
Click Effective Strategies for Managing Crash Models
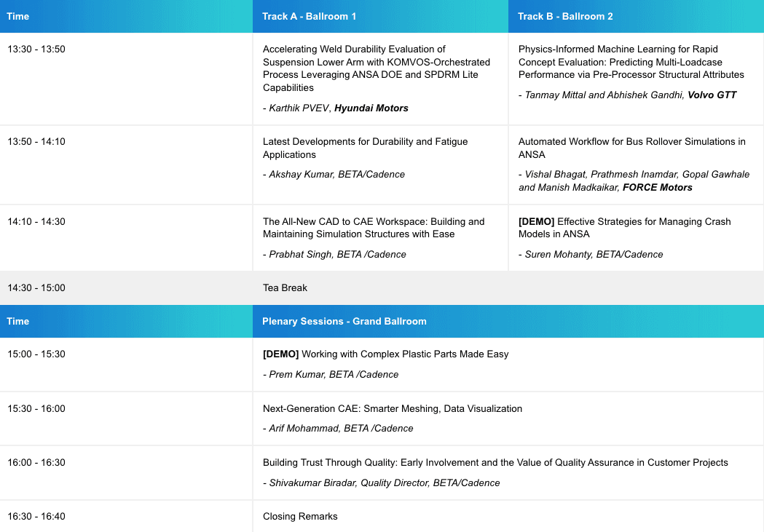(625, 228)
